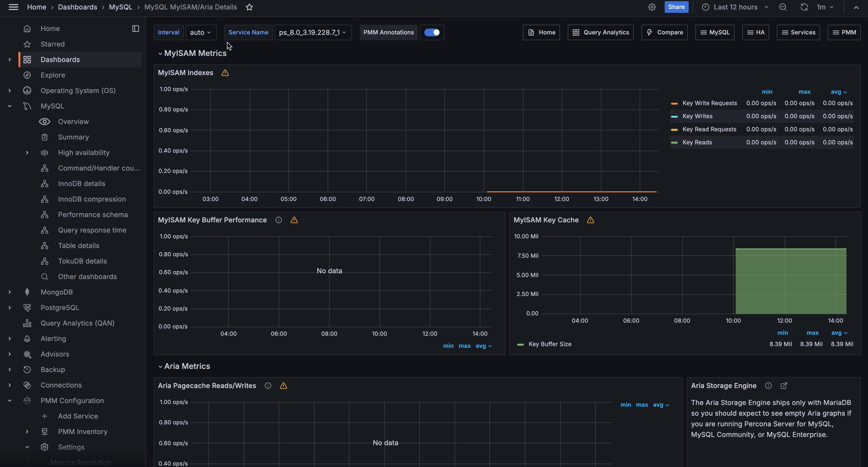Open InnoDB details in sidebar

(x=81, y=184)
